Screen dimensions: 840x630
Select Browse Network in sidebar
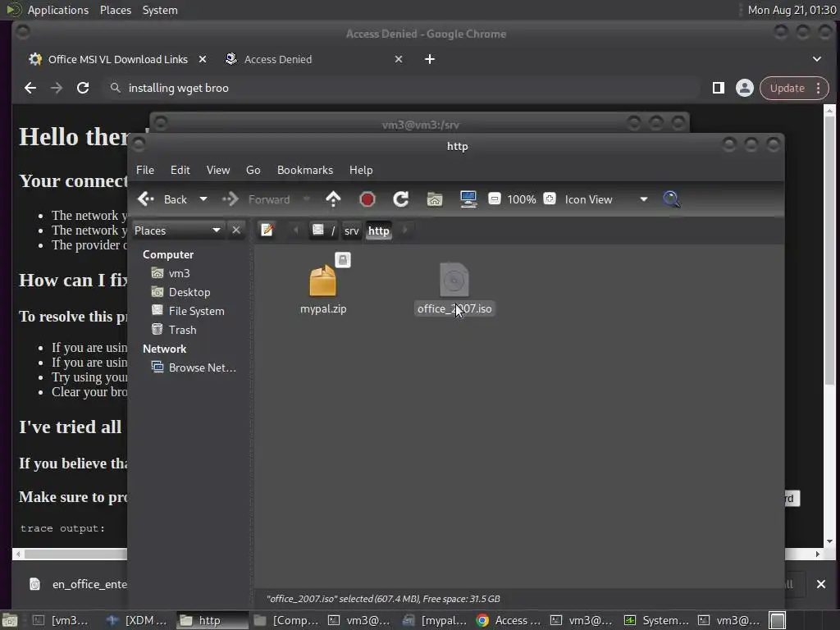(194, 367)
